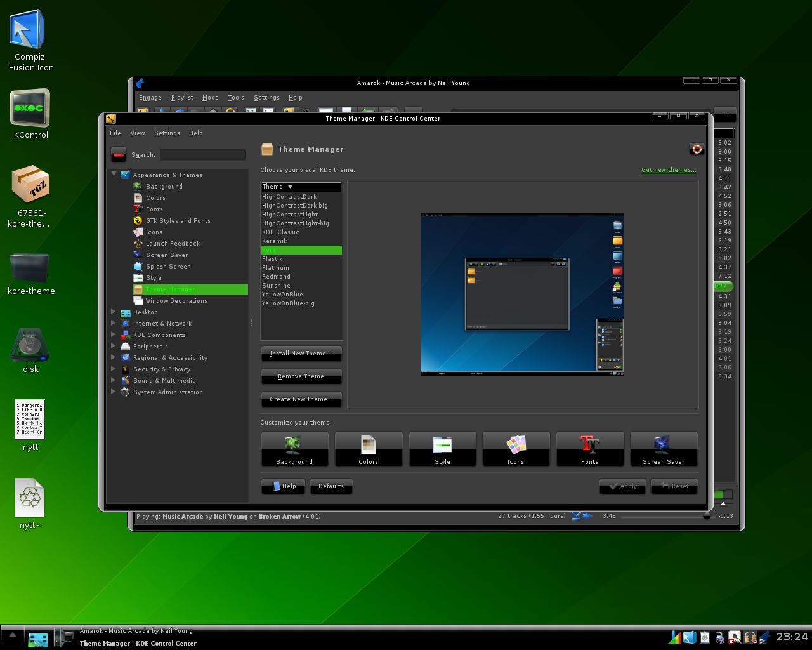This screenshot has height=650, width=812.
Task: Expand the Regional & Accessibility tree node
Action: coord(114,357)
